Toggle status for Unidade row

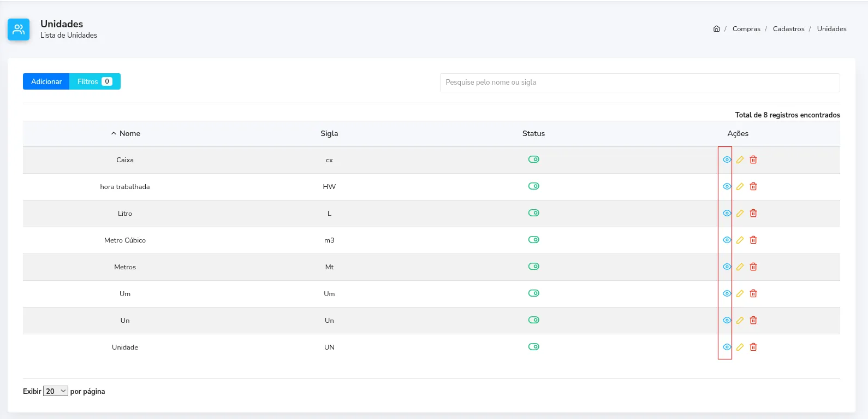[x=533, y=347]
